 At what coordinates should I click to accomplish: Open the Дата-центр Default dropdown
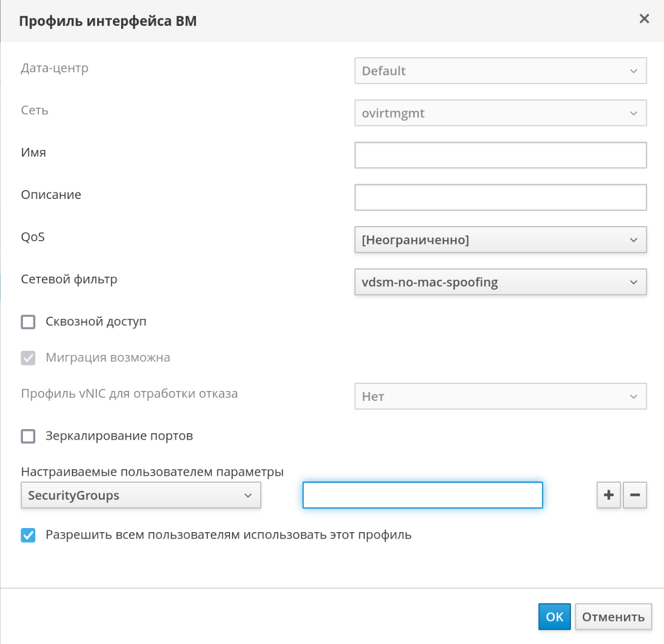[500, 71]
